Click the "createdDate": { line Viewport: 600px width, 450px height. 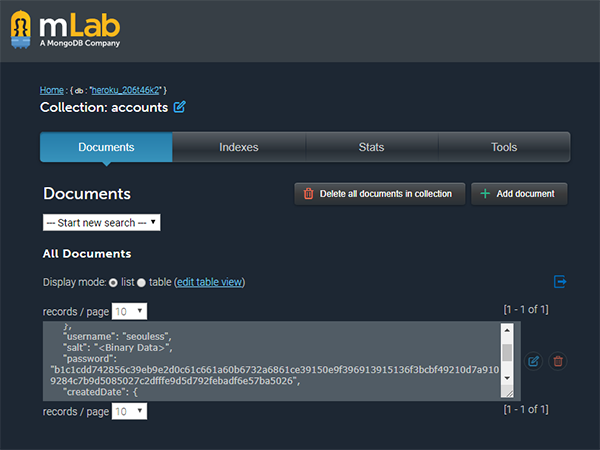[x=100, y=392]
